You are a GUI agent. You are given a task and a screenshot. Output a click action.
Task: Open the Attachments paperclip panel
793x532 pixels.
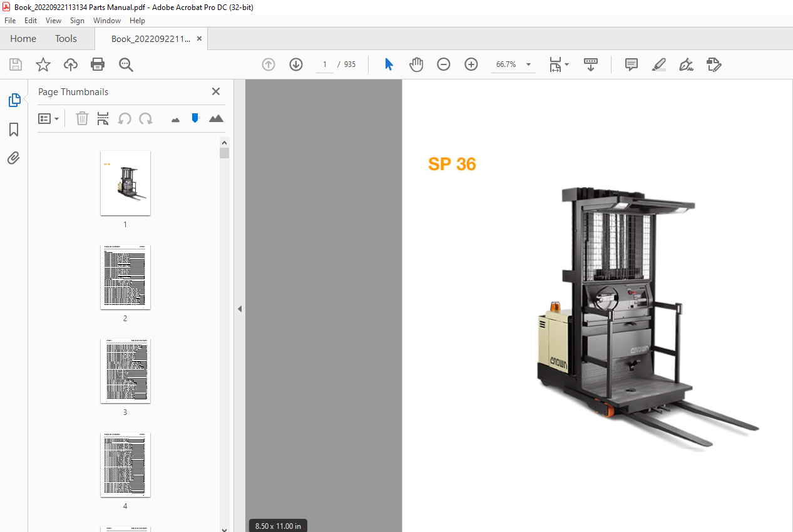14,158
